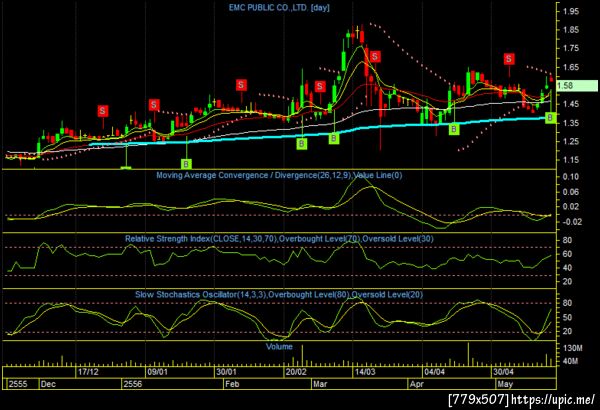Select the Moving Average Convergence / Divergence panel title

pos(279,175)
